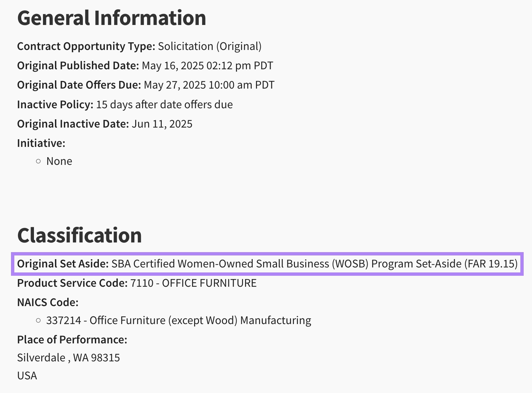Click the Inactive Policy label
This screenshot has width=532, height=393.
(55, 105)
